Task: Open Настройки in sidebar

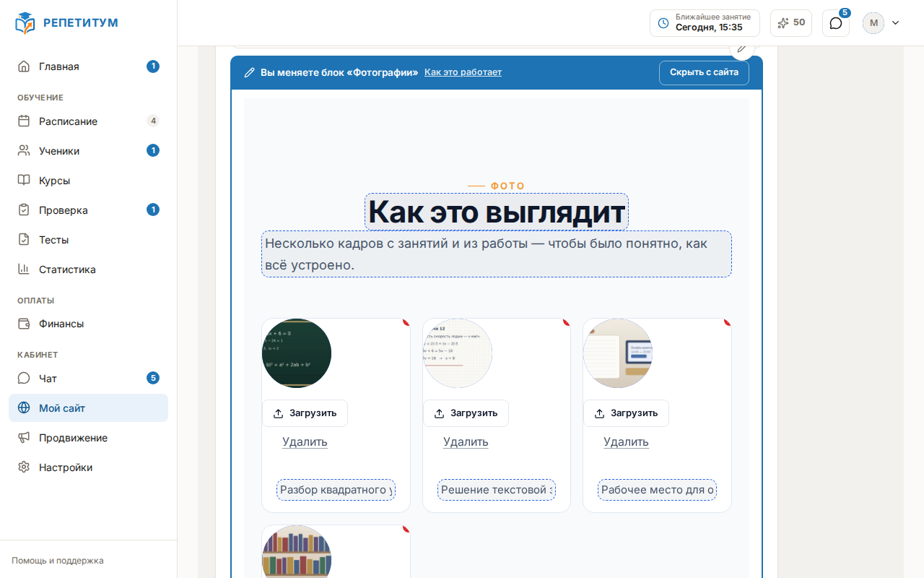Action: (88, 467)
